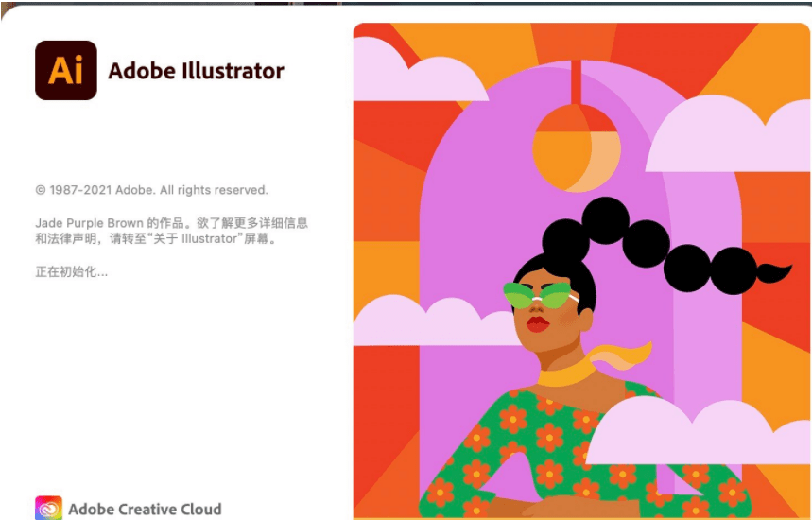Click the "Adobe Illustrator" title text
The width and height of the screenshot is (812, 520).
[197, 71]
